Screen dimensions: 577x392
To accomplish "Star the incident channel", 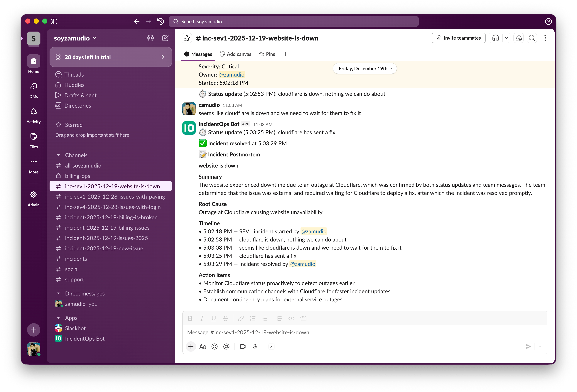I will [x=187, y=38].
